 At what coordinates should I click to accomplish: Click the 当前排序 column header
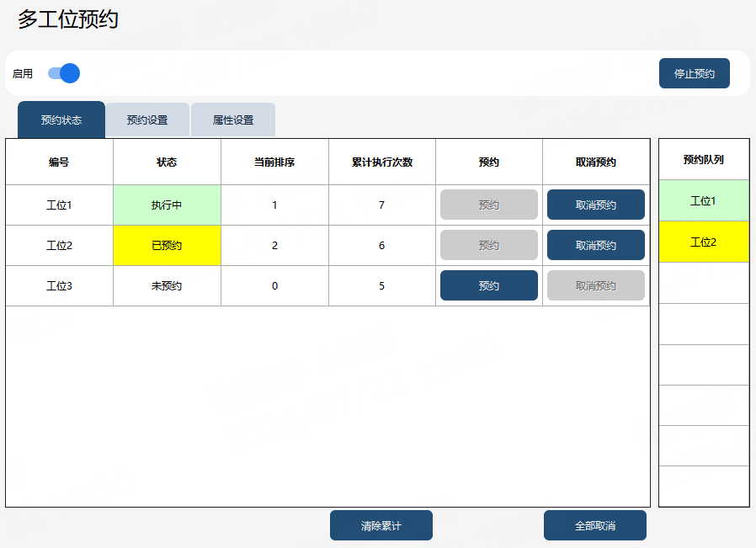tap(274, 162)
